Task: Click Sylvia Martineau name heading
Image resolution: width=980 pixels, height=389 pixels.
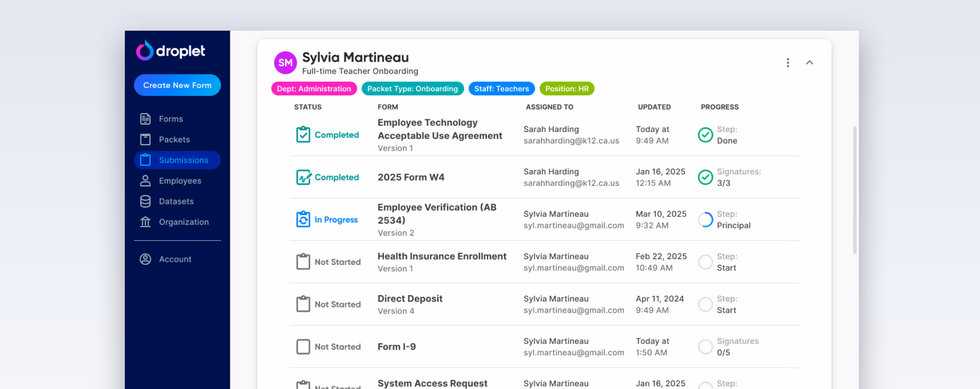Action: 355,57
